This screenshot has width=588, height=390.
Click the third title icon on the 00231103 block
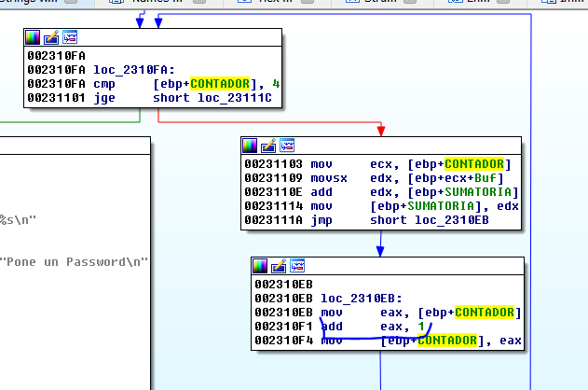point(287,146)
